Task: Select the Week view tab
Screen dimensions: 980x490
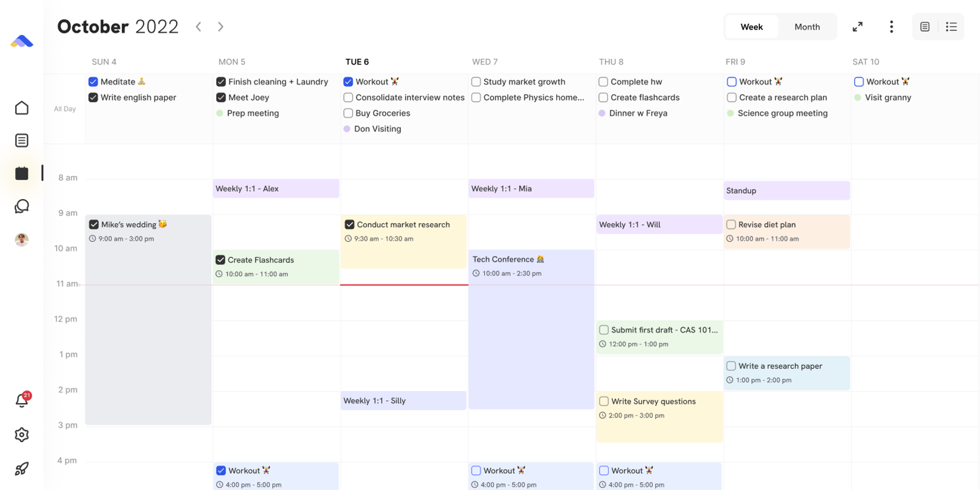Action: click(x=751, y=27)
